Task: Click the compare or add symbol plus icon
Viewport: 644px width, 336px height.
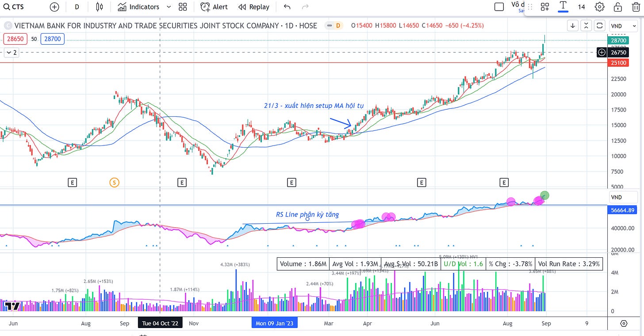Action: [54, 7]
